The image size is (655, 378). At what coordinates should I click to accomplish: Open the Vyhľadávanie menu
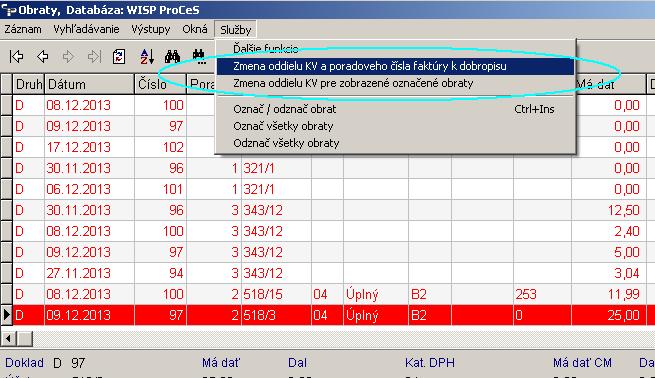coord(86,29)
